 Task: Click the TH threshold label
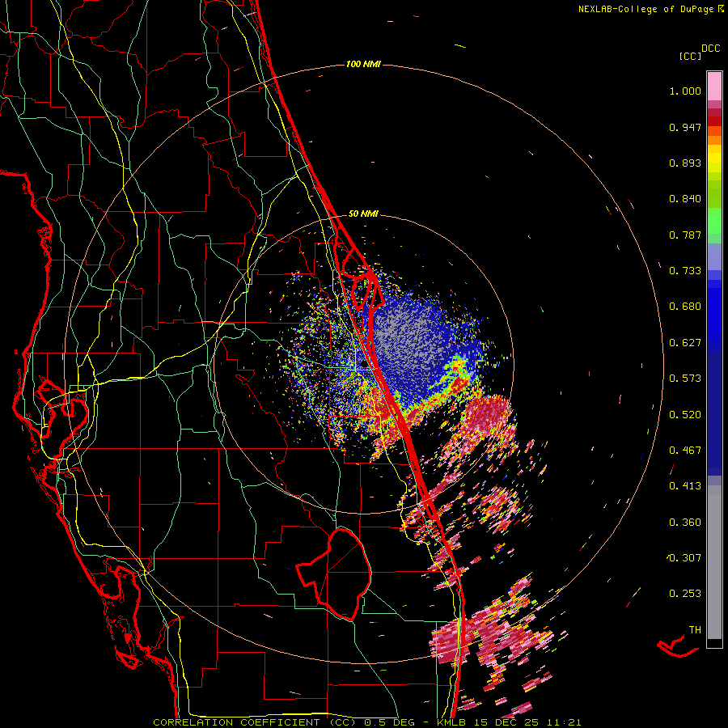pyautogui.click(x=695, y=630)
